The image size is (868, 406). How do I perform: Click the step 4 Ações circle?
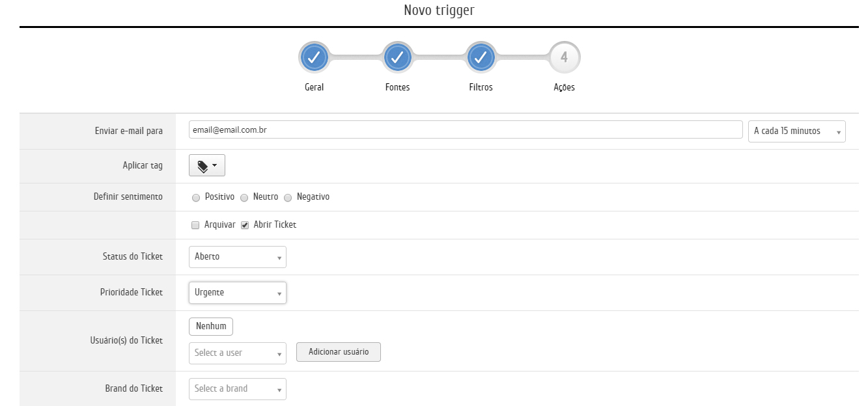click(x=564, y=57)
